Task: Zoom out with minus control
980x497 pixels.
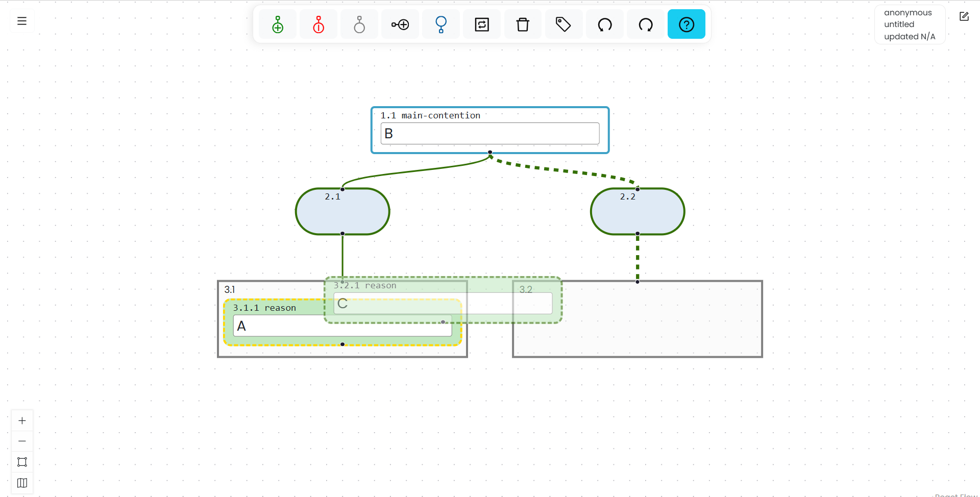Action: pyautogui.click(x=22, y=441)
